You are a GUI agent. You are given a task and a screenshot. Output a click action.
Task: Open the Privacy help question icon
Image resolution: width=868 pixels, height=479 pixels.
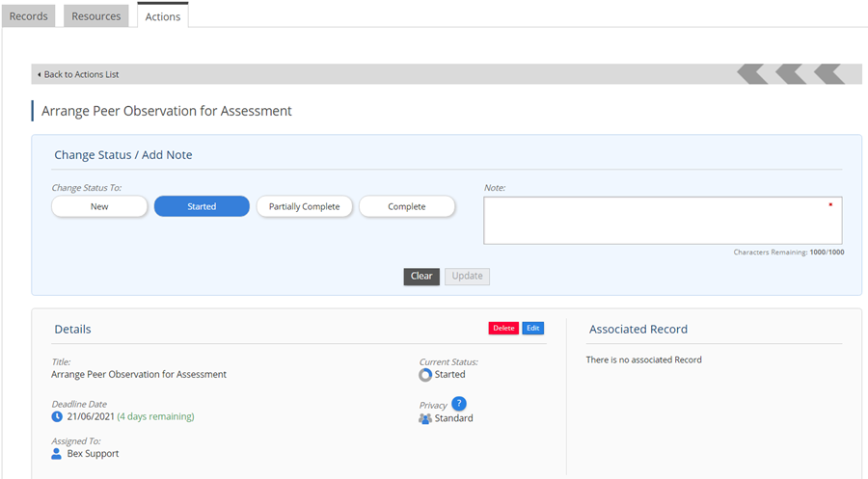click(459, 404)
